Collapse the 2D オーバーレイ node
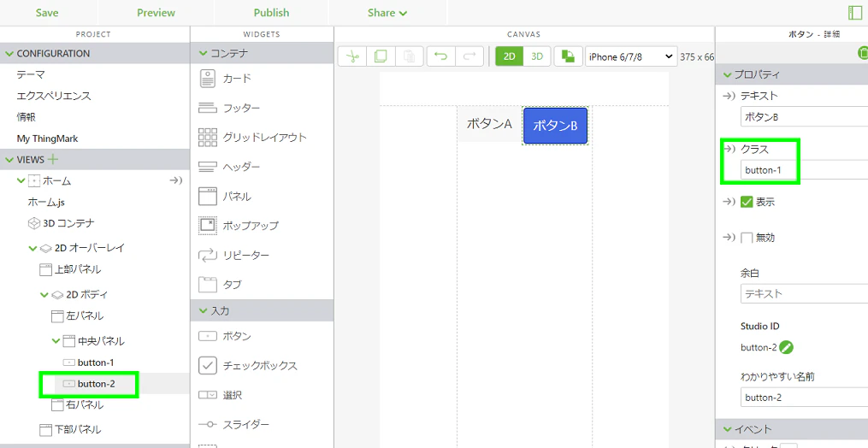Image resolution: width=868 pixels, height=448 pixels. pyautogui.click(x=32, y=248)
